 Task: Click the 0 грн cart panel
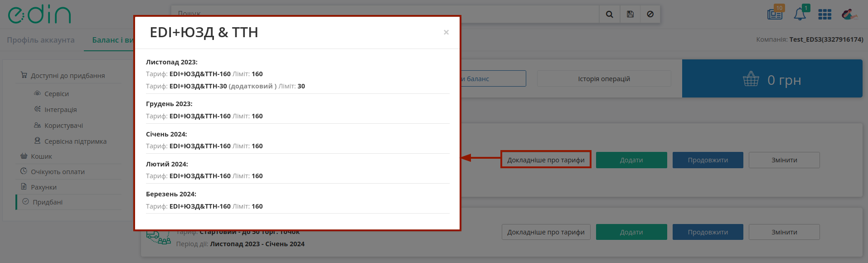pyautogui.click(x=772, y=78)
